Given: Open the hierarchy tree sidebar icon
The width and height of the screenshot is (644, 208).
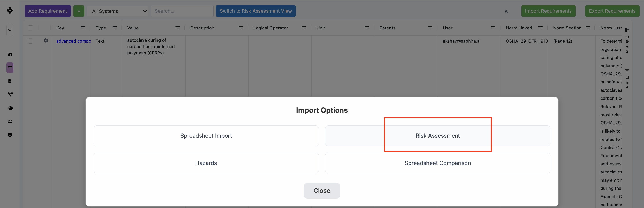Looking at the screenshot, I should point(10,94).
